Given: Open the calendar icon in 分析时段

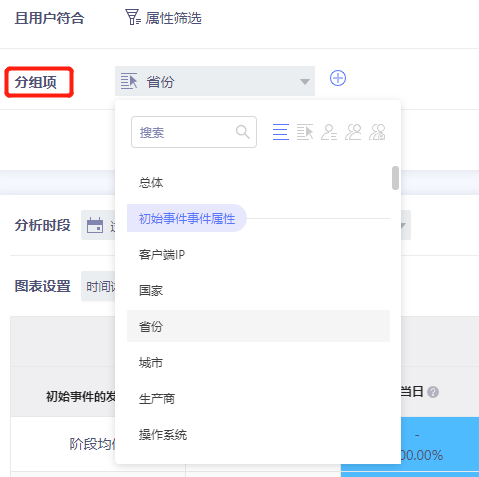Looking at the screenshot, I should pyautogui.click(x=95, y=225).
